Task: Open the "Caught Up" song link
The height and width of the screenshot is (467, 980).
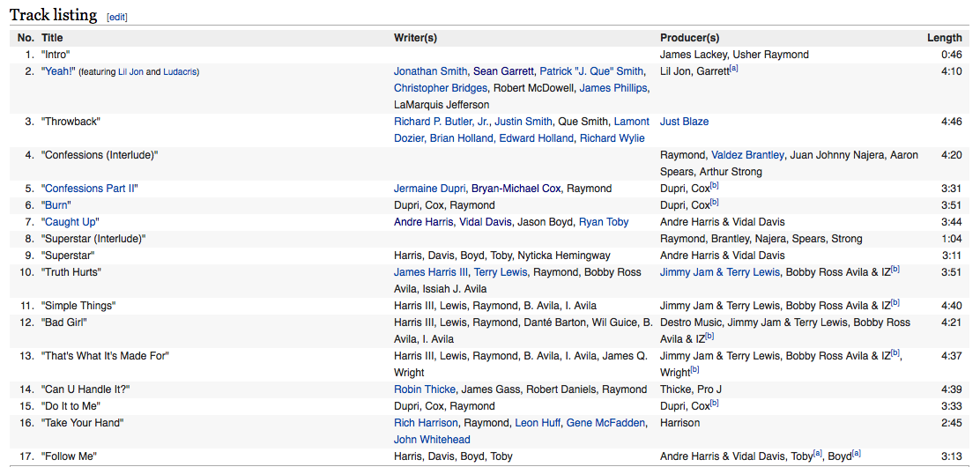Action: pyautogui.click(x=70, y=222)
